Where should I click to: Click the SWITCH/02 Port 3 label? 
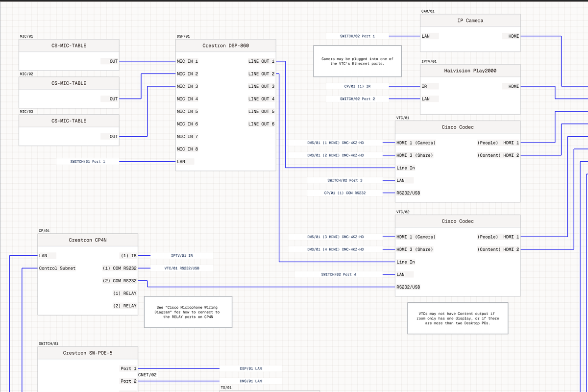coord(345,180)
